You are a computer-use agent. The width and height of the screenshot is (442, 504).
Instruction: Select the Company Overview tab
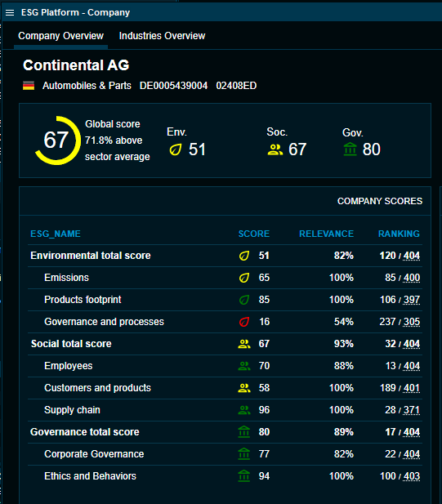pos(60,36)
